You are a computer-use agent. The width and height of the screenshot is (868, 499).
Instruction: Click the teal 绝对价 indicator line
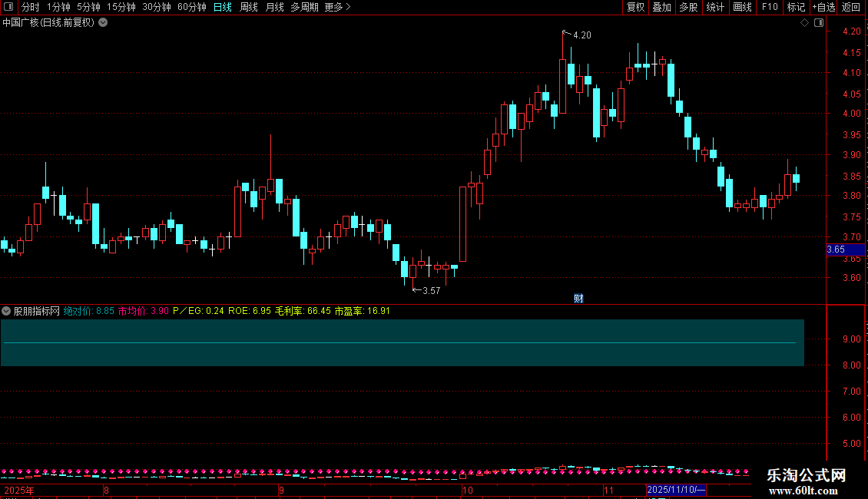pos(399,343)
